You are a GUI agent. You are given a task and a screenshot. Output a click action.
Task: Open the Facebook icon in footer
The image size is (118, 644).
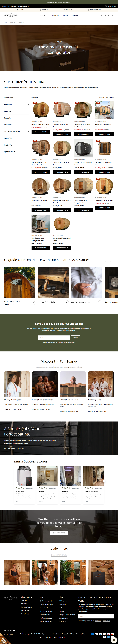click(x=5, y=630)
